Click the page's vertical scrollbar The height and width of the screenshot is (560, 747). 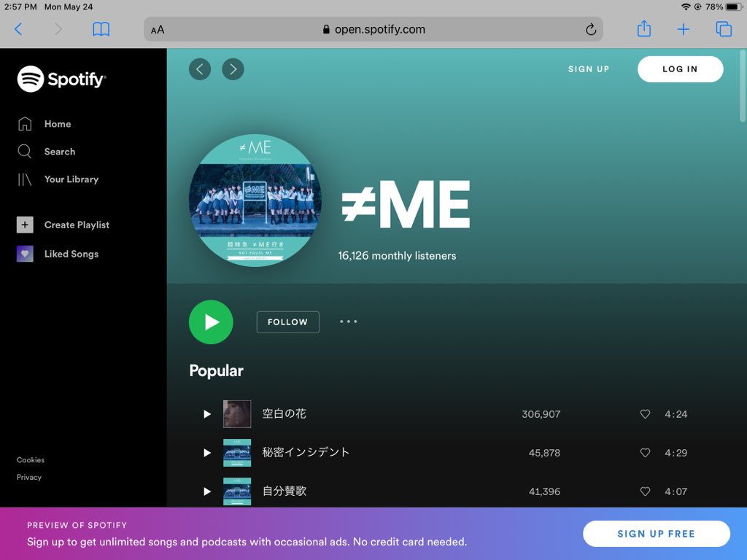pyautogui.click(x=742, y=86)
